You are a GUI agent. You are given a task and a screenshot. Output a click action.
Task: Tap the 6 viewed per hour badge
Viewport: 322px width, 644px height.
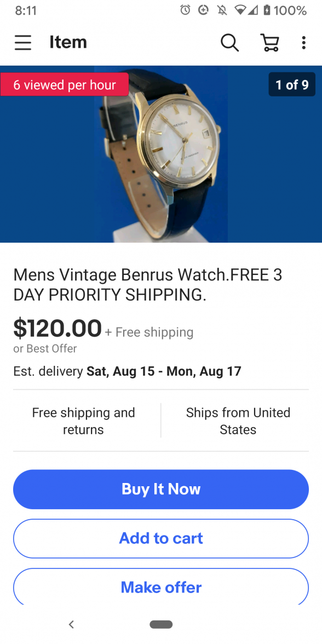pyautogui.click(x=65, y=84)
